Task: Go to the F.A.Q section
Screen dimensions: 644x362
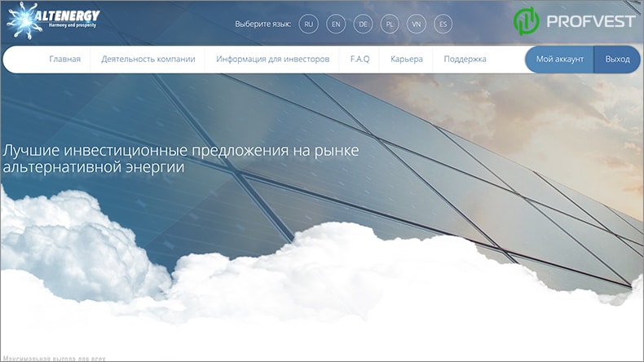Action: coord(359,60)
